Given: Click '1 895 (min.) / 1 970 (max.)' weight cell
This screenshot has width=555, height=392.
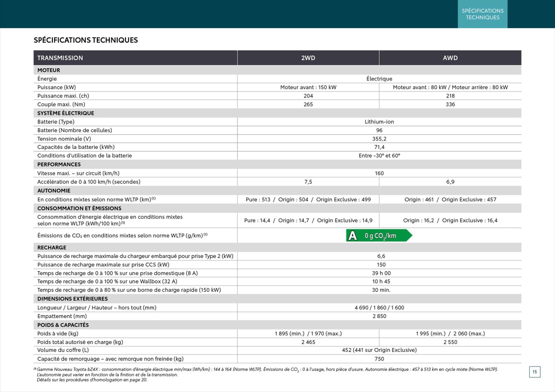Looking at the screenshot, I should 308,334.
